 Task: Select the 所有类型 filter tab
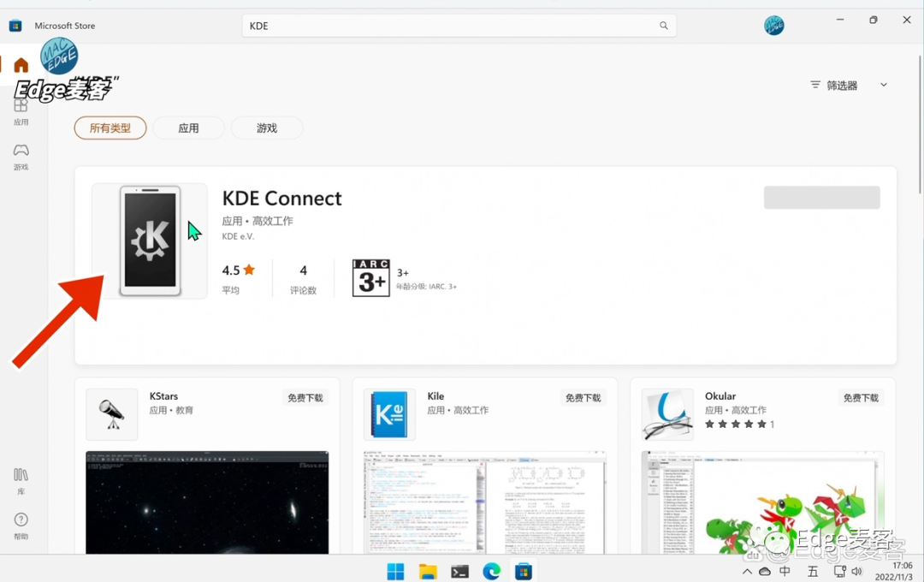110,128
